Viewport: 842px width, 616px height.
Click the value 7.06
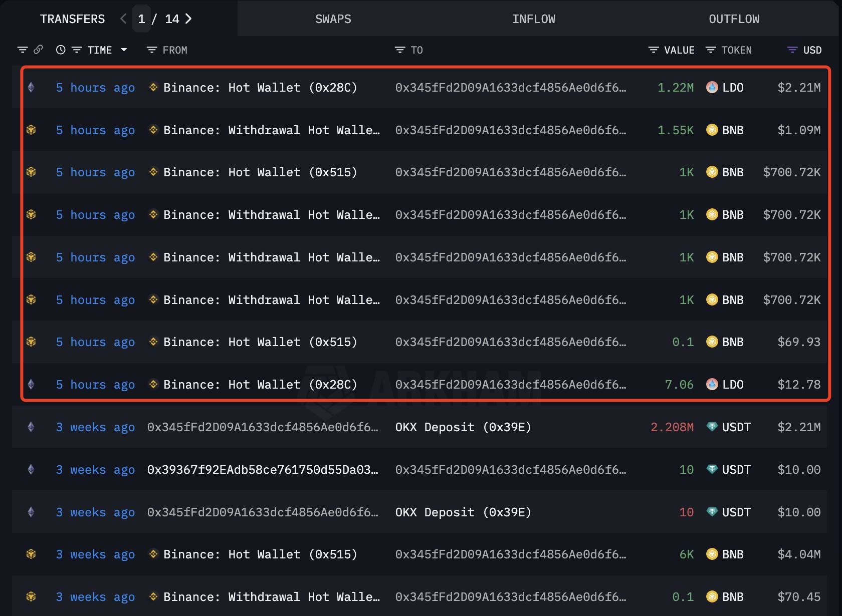tap(679, 385)
